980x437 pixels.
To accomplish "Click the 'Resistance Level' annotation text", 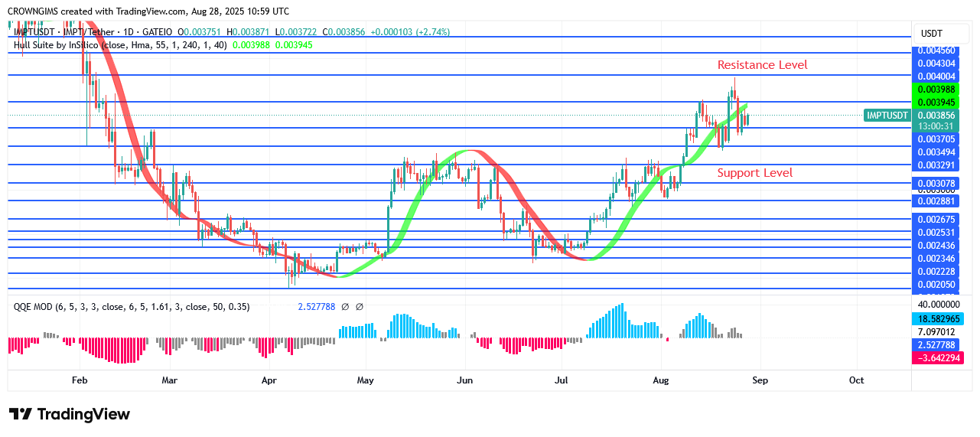I will pyautogui.click(x=762, y=65).
